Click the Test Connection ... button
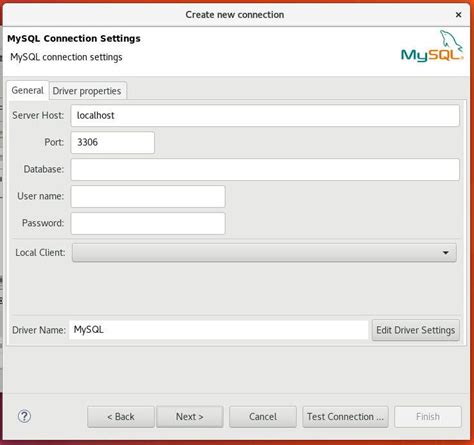Screen dimensions: 474x445 point(345,417)
